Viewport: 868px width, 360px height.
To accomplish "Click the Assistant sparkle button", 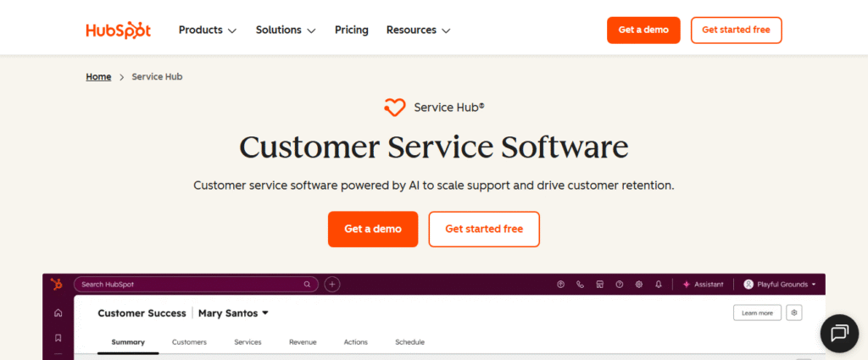I will (x=703, y=285).
